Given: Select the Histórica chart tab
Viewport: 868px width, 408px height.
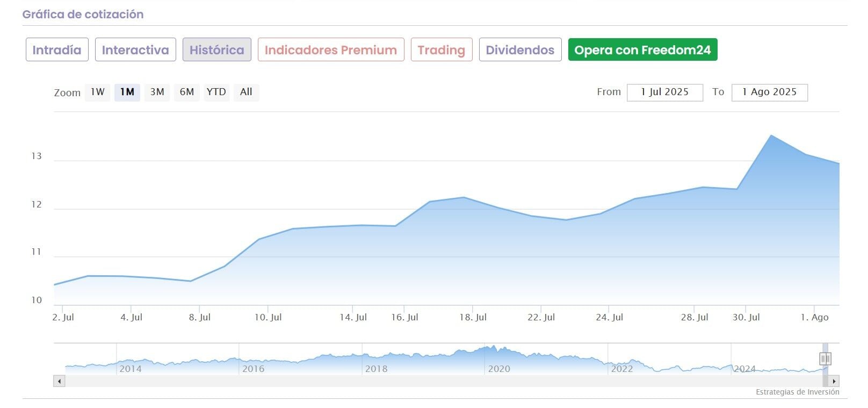Looking at the screenshot, I should coord(216,50).
